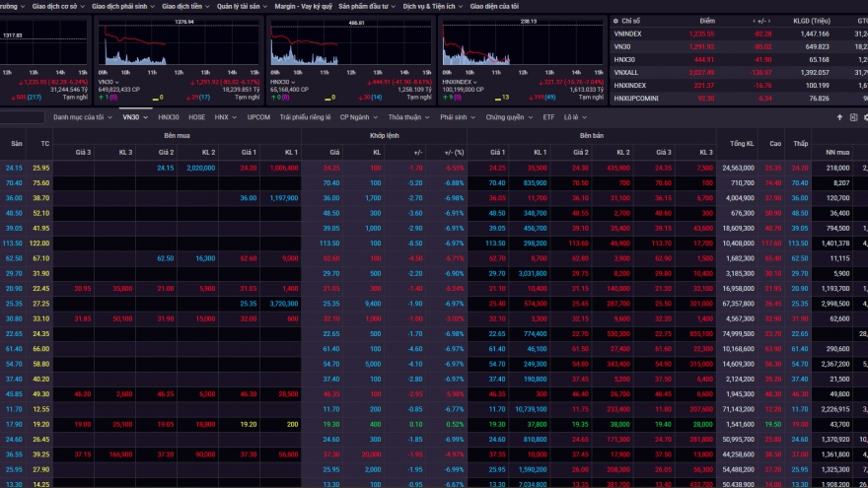Switch to the UPCOM tab
868x488 pixels.
pyautogui.click(x=258, y=117)
